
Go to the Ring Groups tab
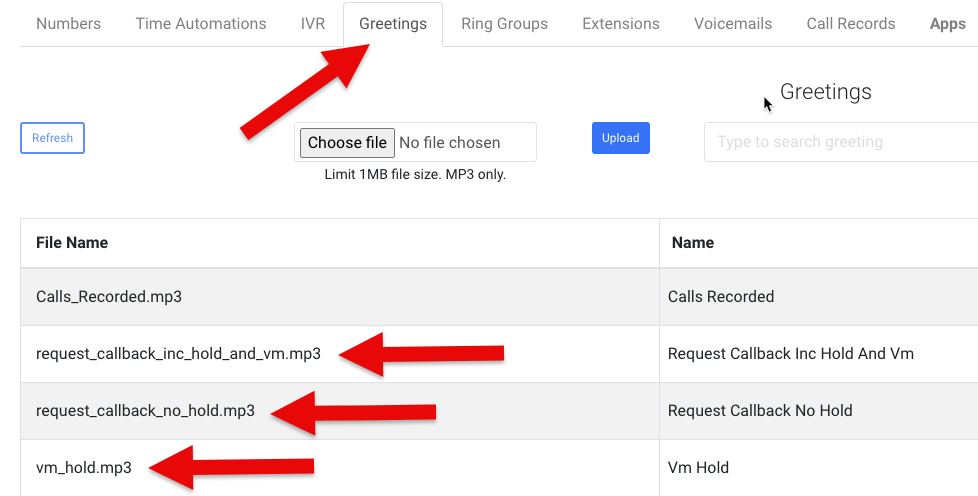(x=504, y=24)
